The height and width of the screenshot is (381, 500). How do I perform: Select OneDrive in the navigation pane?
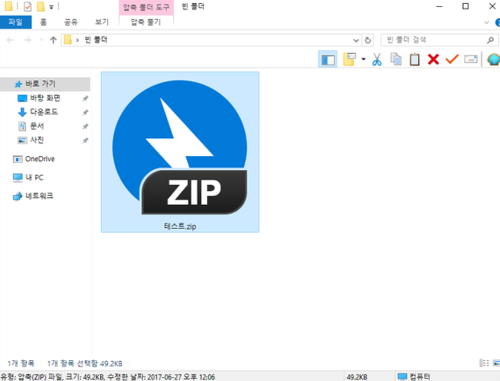(40, 159)
